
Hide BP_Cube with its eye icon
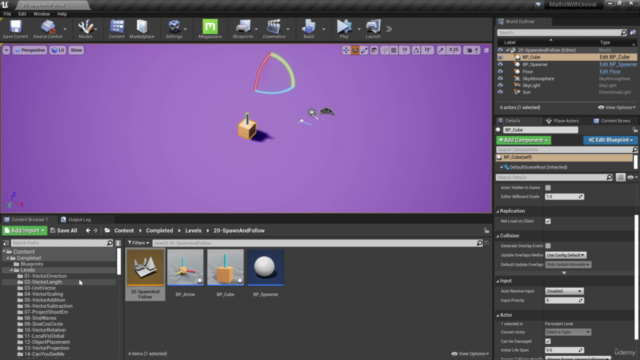point(500,57)
